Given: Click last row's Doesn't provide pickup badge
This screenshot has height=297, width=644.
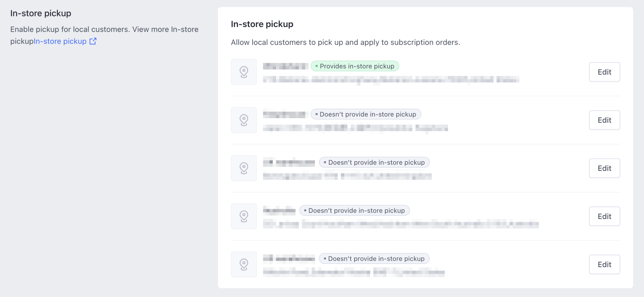Looking at the screenshot, I should click(374, 259).
